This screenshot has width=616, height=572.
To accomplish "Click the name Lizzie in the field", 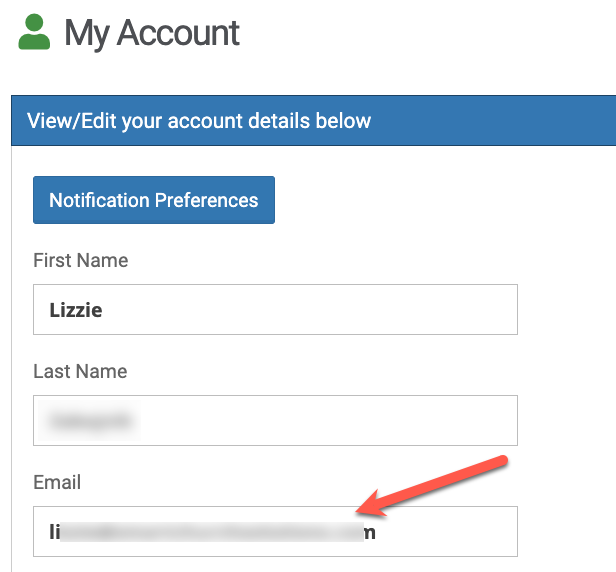I will 76,310.
